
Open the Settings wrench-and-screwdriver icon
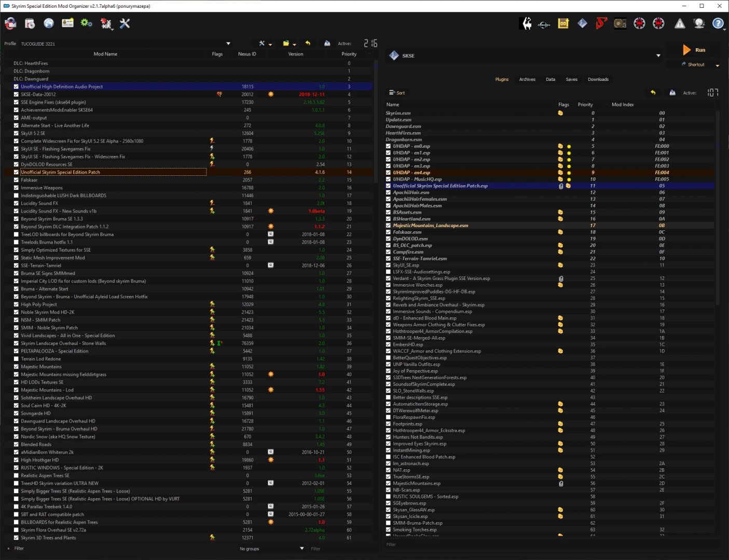pos(125,23)
